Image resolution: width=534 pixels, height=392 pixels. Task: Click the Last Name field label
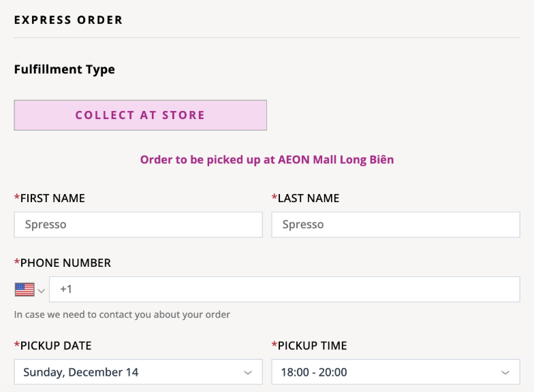tap(308, 198)
